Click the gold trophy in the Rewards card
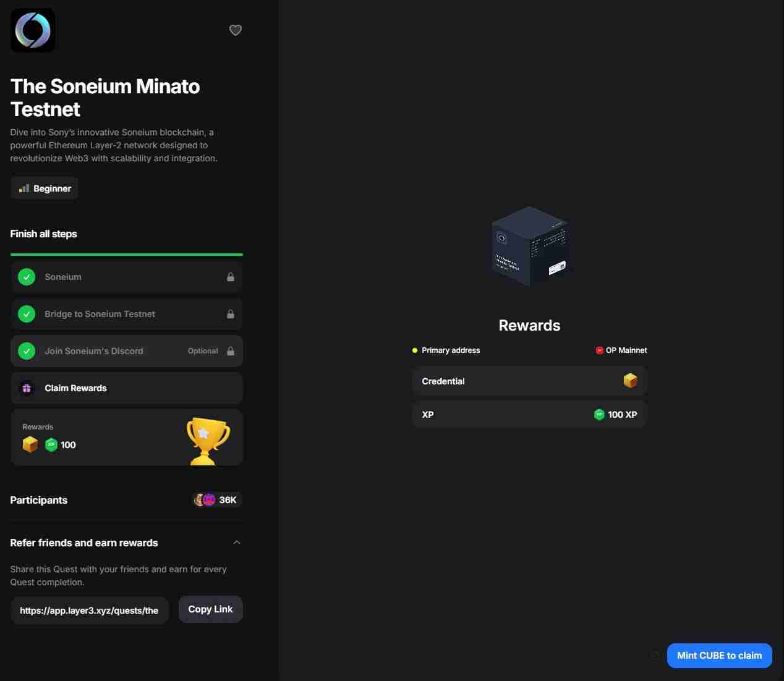784x681 pixels. click(208, 441)
